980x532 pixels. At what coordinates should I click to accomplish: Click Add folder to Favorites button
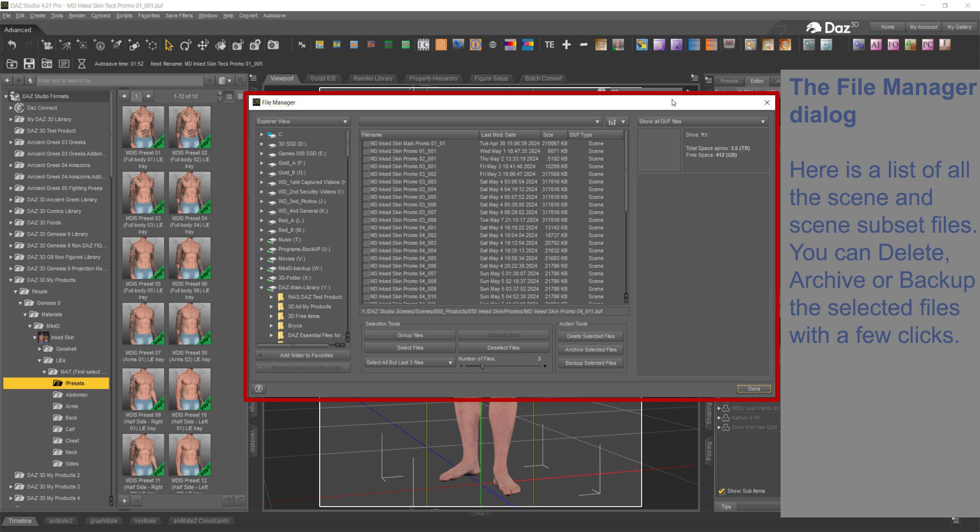303,356
